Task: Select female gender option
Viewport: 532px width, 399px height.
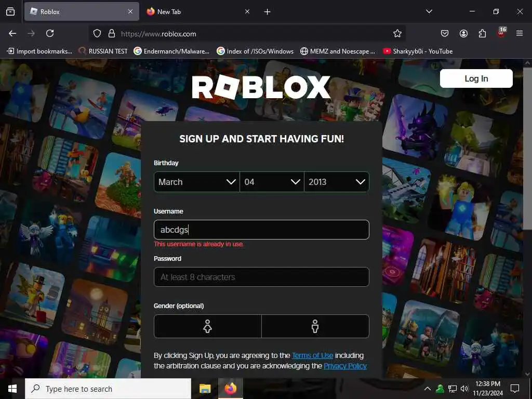Action: pos(208,326)
